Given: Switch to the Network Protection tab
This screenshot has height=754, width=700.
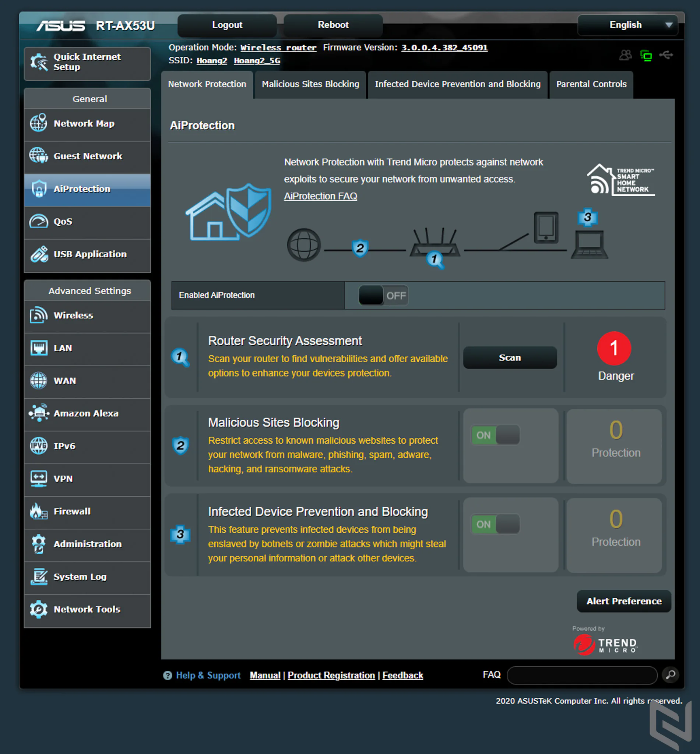Looking at the screenshot, I should (x=207, y=84).
